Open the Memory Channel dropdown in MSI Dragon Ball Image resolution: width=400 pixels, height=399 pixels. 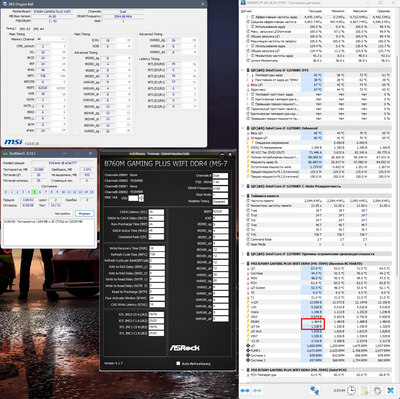tap(51, 39)
